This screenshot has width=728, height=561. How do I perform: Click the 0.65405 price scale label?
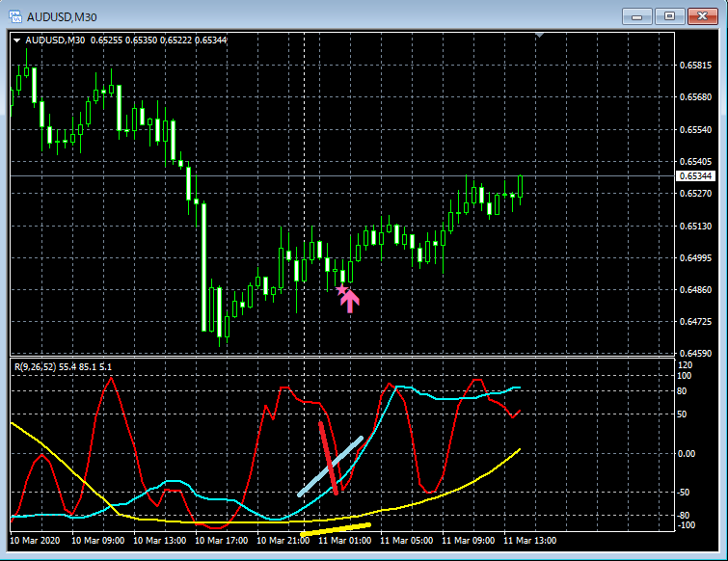pos(695,162)
